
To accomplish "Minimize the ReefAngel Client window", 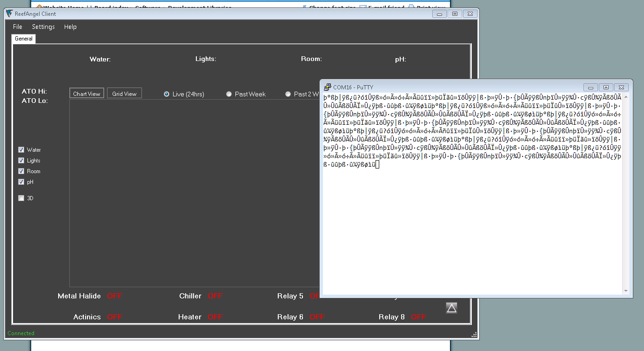I will click(439, 14).
